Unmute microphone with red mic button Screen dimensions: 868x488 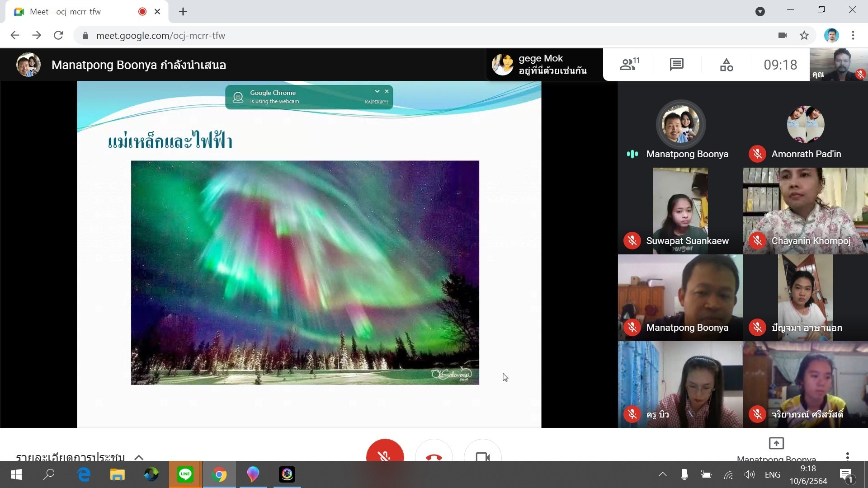(x=385, y=453)
